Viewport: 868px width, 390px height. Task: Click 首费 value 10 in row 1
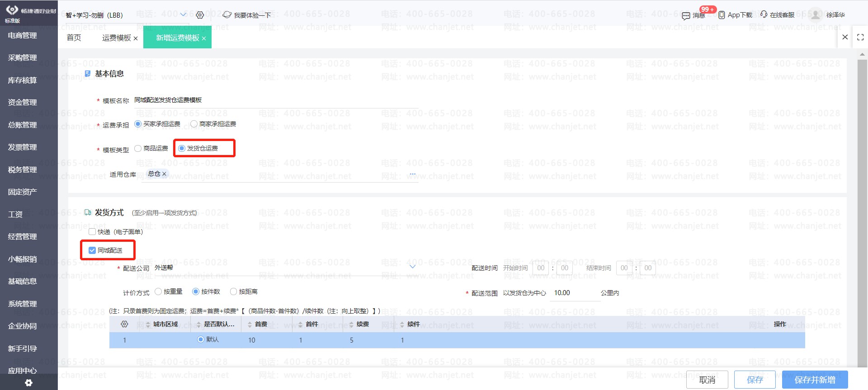click(252, 340)
